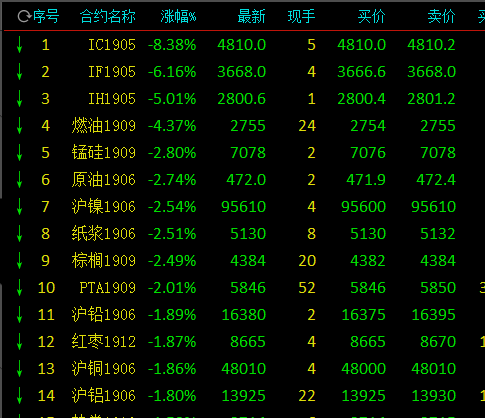Click row number 7 in 序号 column

(x=46, y=207)
